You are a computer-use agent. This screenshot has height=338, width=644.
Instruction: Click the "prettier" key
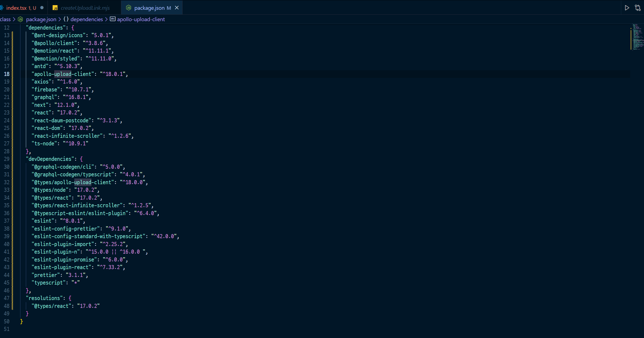coord(46,275)
